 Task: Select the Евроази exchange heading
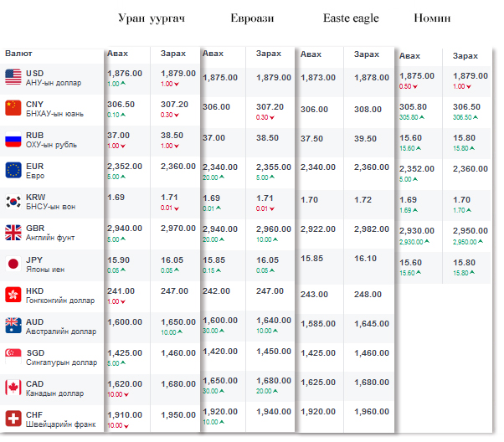(253, 18)
